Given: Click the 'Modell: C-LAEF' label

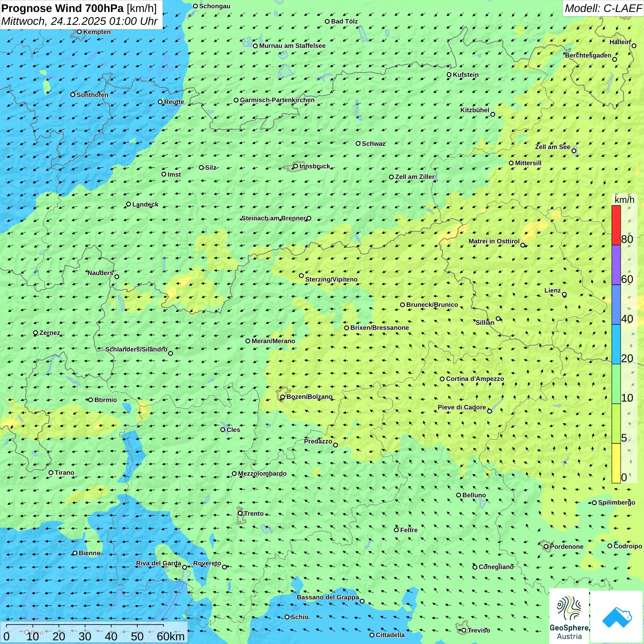Looking at the screenshot, I should [x=603, y=8].
